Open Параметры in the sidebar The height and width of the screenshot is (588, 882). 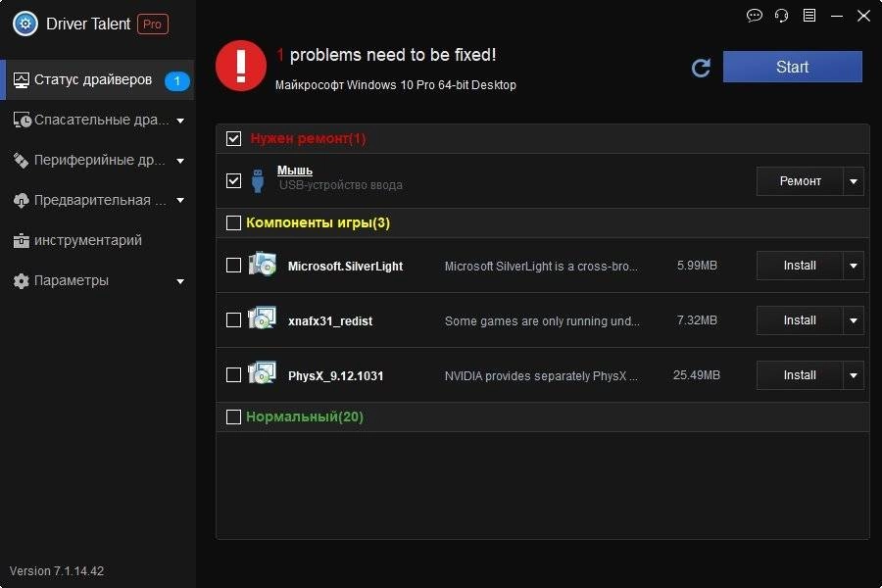pyautogui.click(x=97, y=281)
